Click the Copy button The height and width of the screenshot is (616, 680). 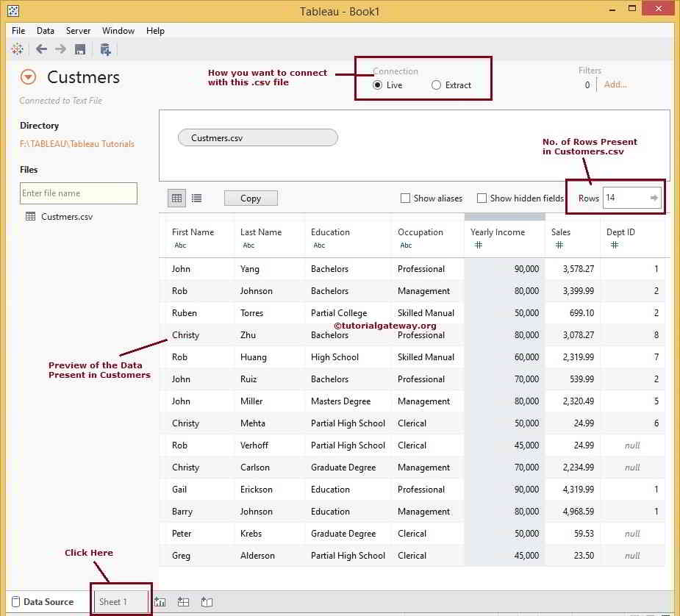pos(251,198)
